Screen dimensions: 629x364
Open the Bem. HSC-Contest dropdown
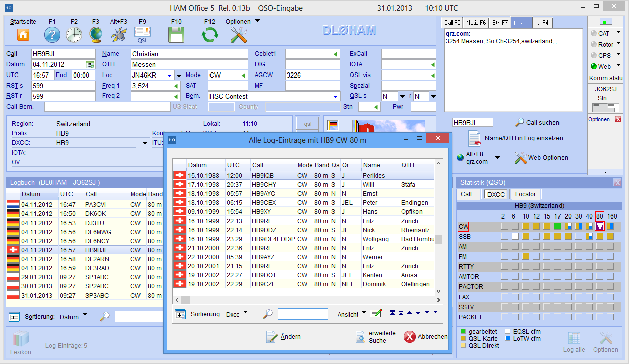[x=336, y=97]
